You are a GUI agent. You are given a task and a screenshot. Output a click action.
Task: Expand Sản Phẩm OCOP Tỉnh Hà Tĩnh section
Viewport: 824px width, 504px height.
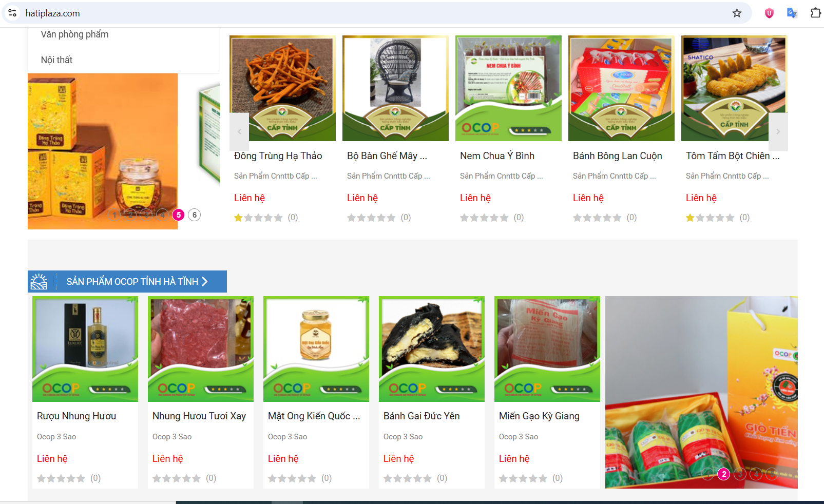click(x=137, y=281)
